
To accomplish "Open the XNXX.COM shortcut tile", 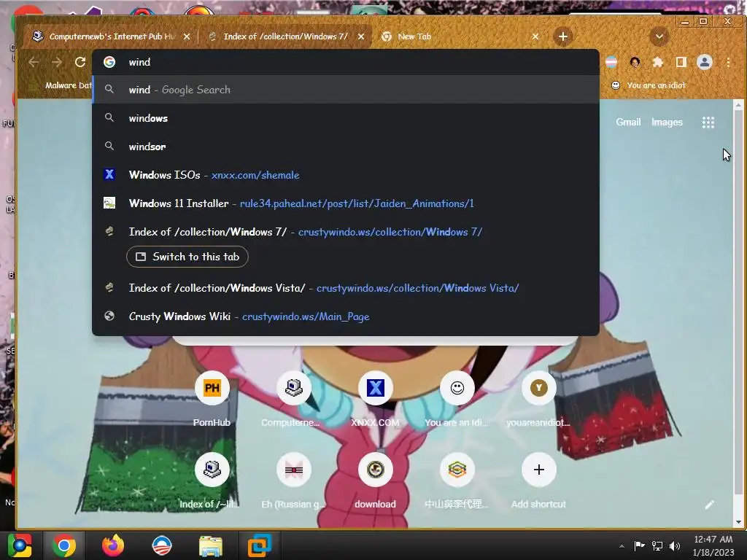I will pyautogui.click(x=376, y=399).
